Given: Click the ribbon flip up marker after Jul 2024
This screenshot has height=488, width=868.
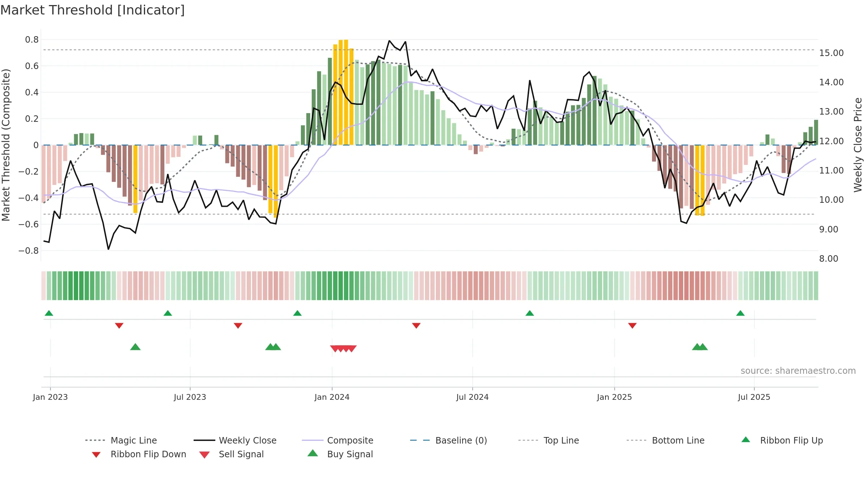Looking at the screenshot, I should (530, 313).
